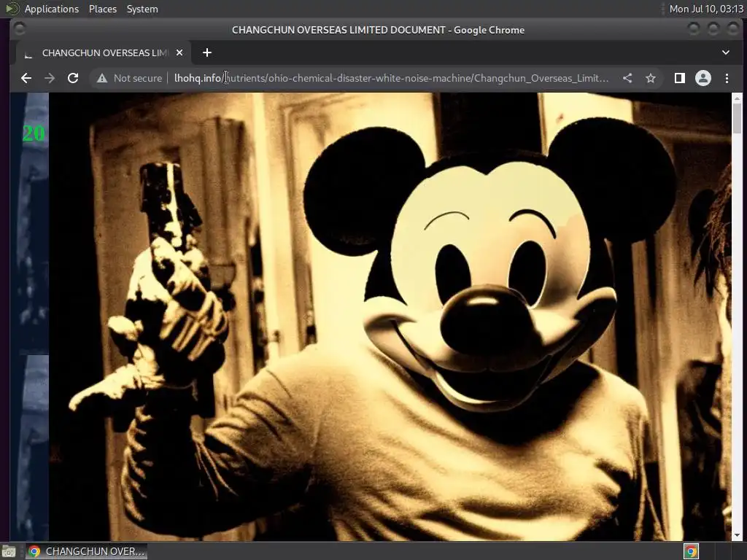Open the side panel icon

pyautogui.click(x=680, y=78)
